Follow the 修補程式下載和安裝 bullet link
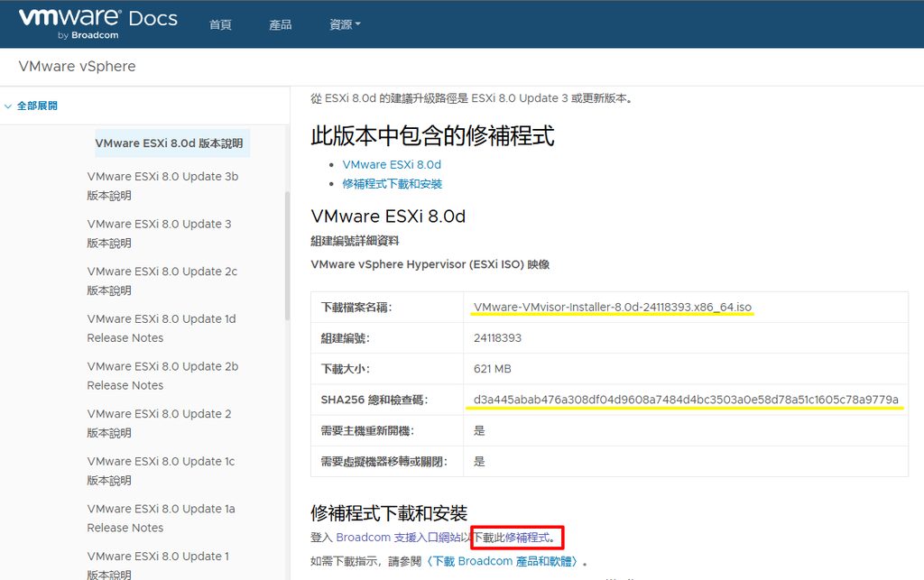 [393, 184]
